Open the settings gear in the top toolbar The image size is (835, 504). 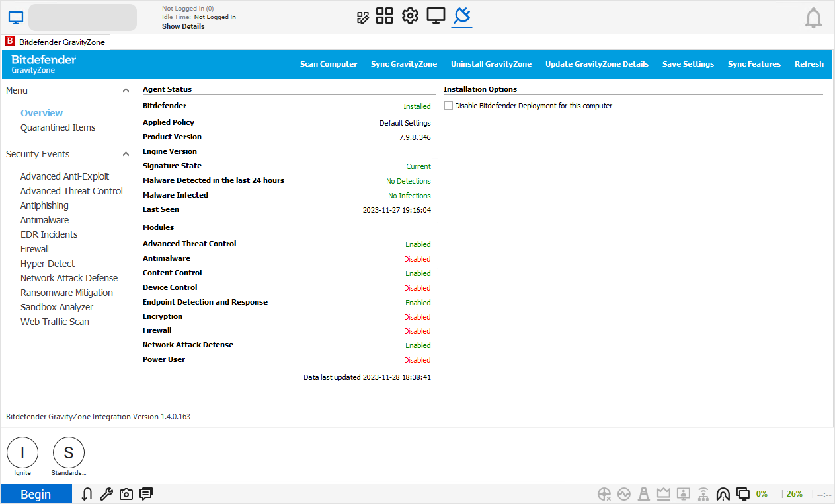pos(410,16)
